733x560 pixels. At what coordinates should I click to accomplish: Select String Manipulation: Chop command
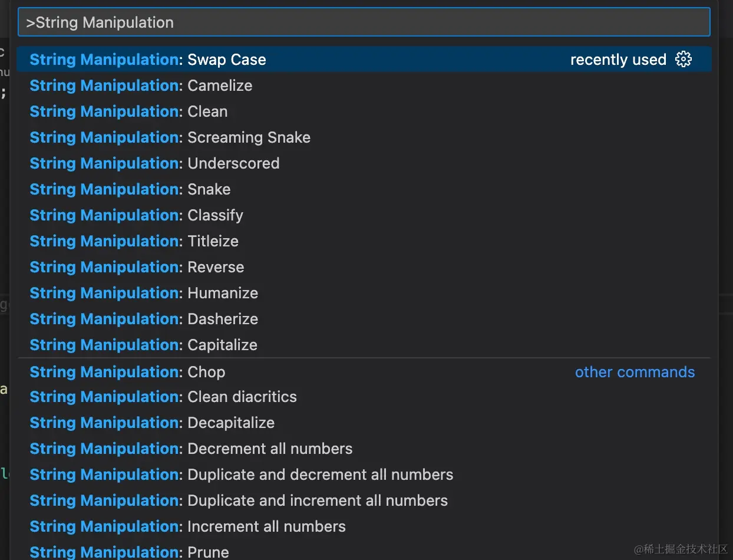point(364,372)
